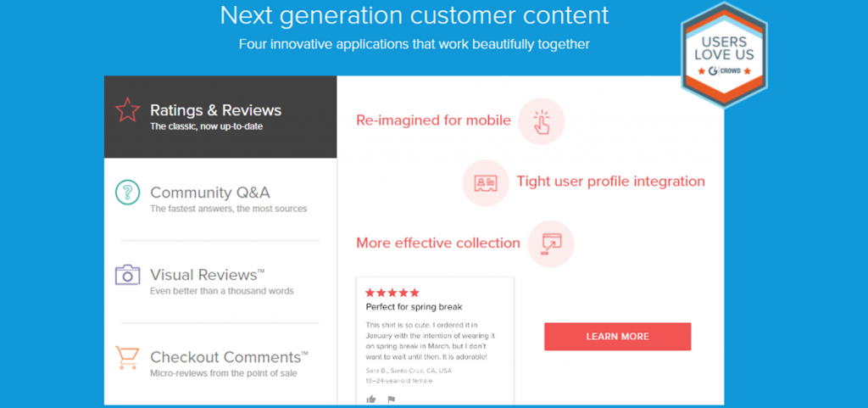This screenshot has width=868, height=408.
Task: Click the star icon beside Ratings & Reviews
Action: (127, 110)
